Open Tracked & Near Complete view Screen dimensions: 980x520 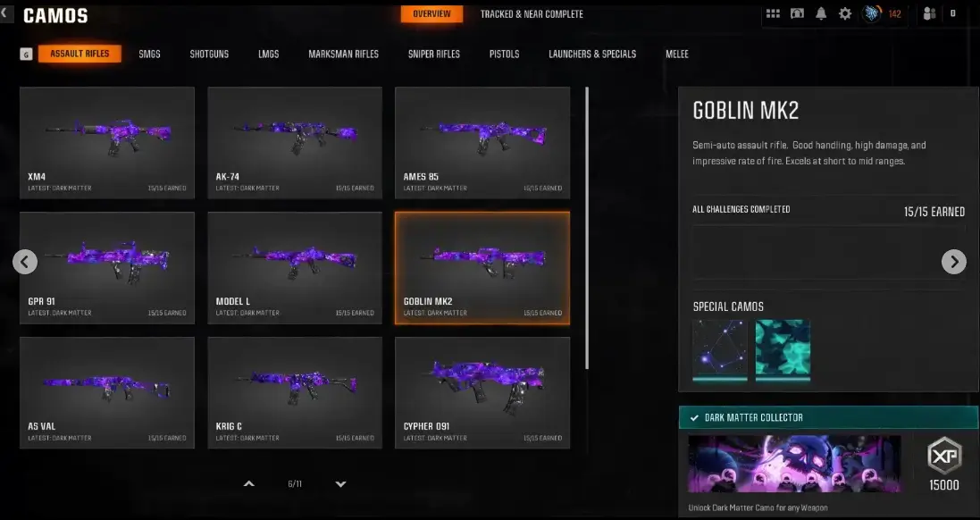(532, 13)
